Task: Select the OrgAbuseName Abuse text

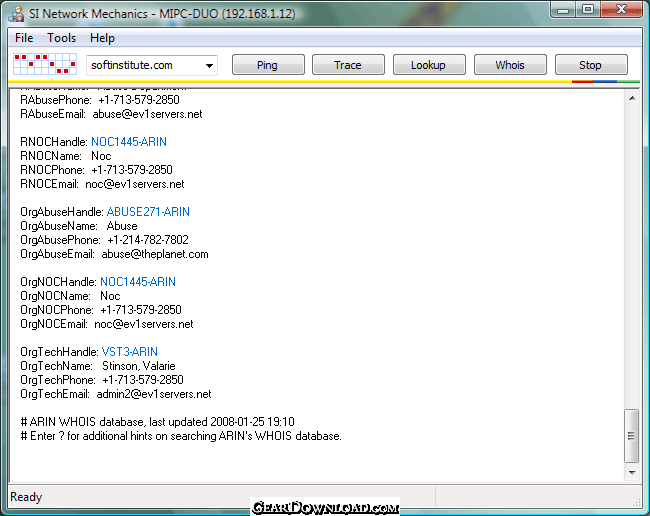Action: click(x=122, y=226)
